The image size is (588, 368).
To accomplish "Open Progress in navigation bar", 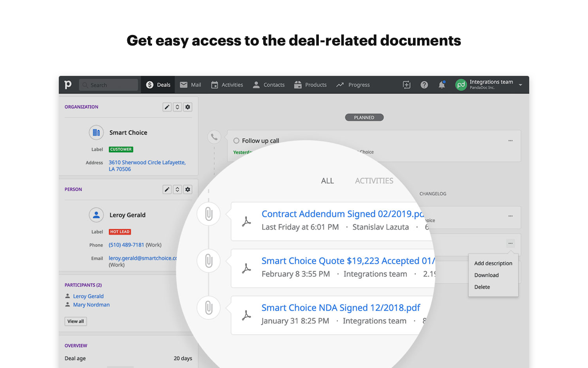I will point(353,85).
